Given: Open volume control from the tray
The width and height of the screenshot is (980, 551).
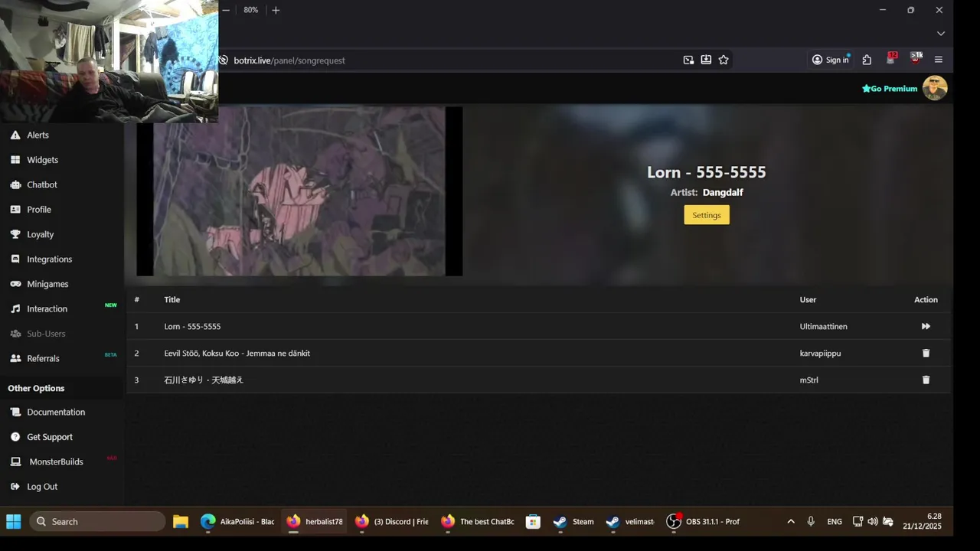Looking at the screenshot, I should click(873, 522).
